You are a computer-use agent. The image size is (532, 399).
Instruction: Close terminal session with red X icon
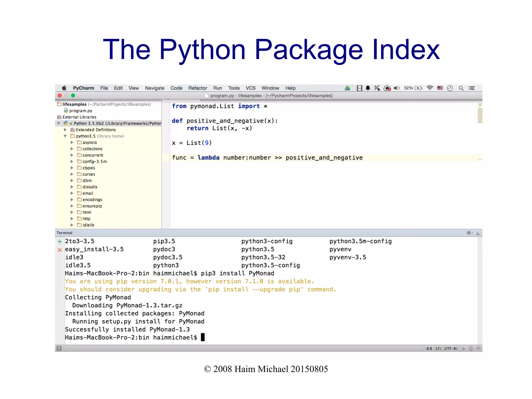point(59,250)
